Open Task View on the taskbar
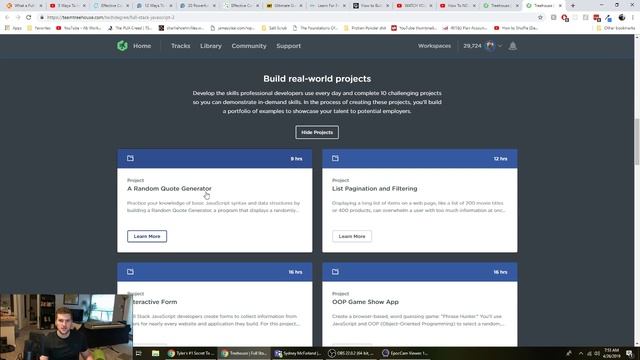This screenshot has width=640, height=360. [138, 353]
